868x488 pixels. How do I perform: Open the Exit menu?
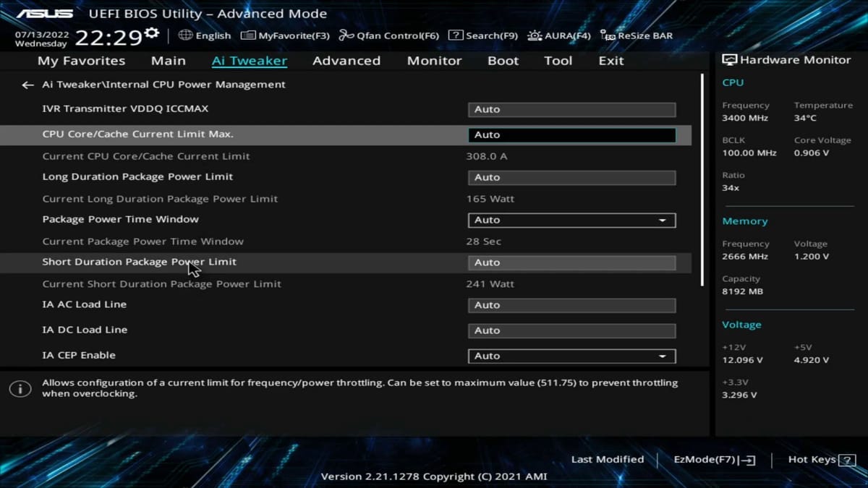click(x=610, y=61)
